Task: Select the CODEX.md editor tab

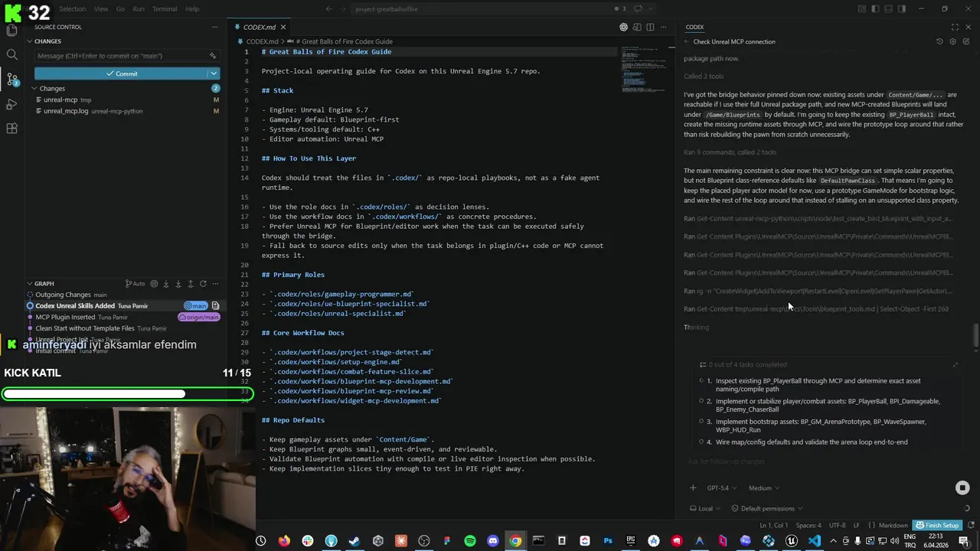Action: 260,27
